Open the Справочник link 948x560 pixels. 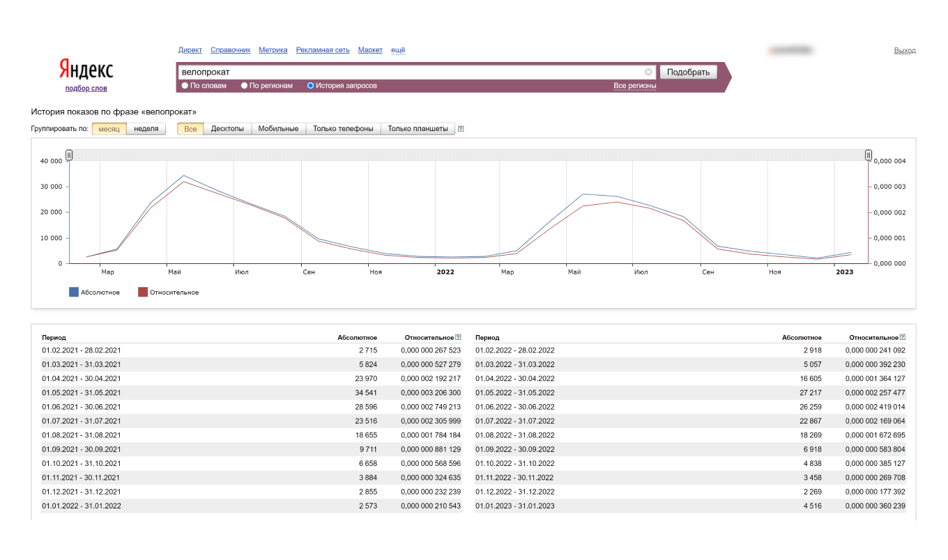click(230, 50)
